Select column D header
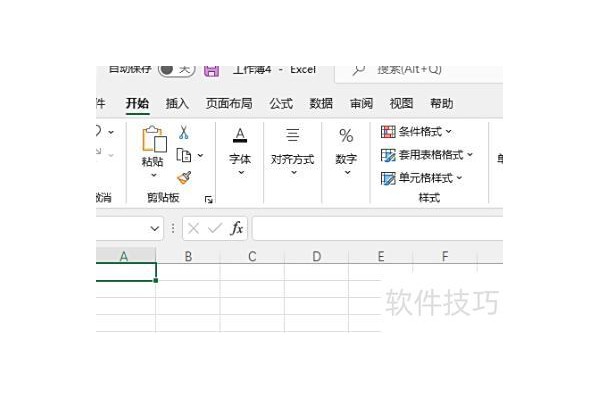600x400 pixels. pyautogui.click(x=316, y=256)
